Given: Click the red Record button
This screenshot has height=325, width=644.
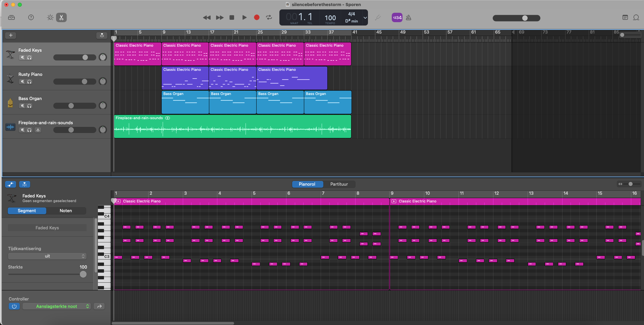Looking at the screenshot, I should [x=257, y=17].
